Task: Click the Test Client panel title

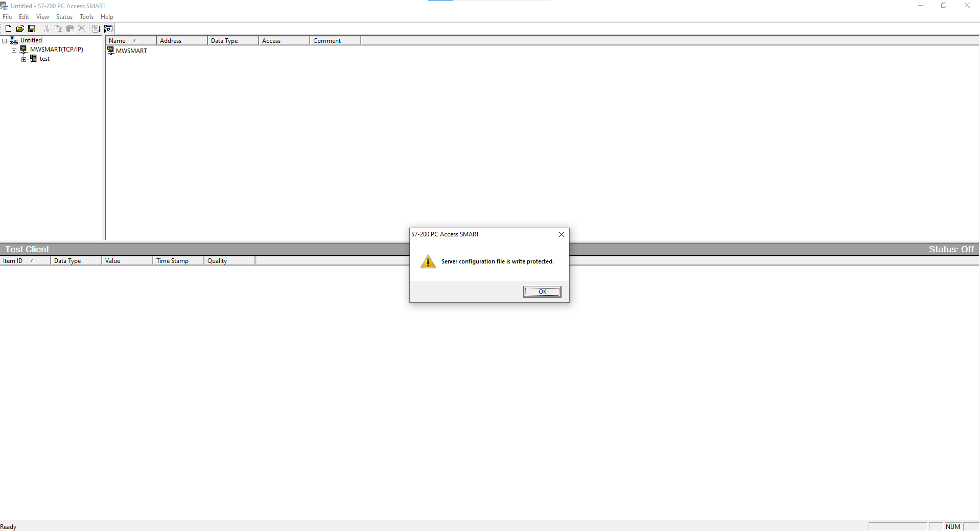Action: tap(27, 249)
